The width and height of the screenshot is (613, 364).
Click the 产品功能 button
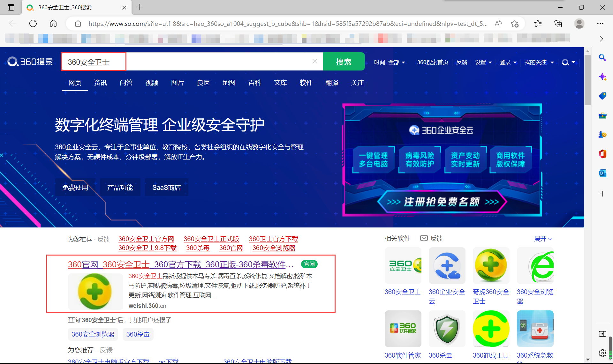pos(120,188)
